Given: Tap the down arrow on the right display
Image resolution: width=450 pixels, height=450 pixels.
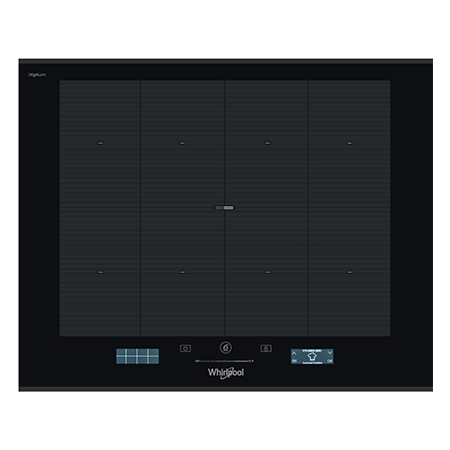Looking at the screenshot, I should [x=330, y=352].
